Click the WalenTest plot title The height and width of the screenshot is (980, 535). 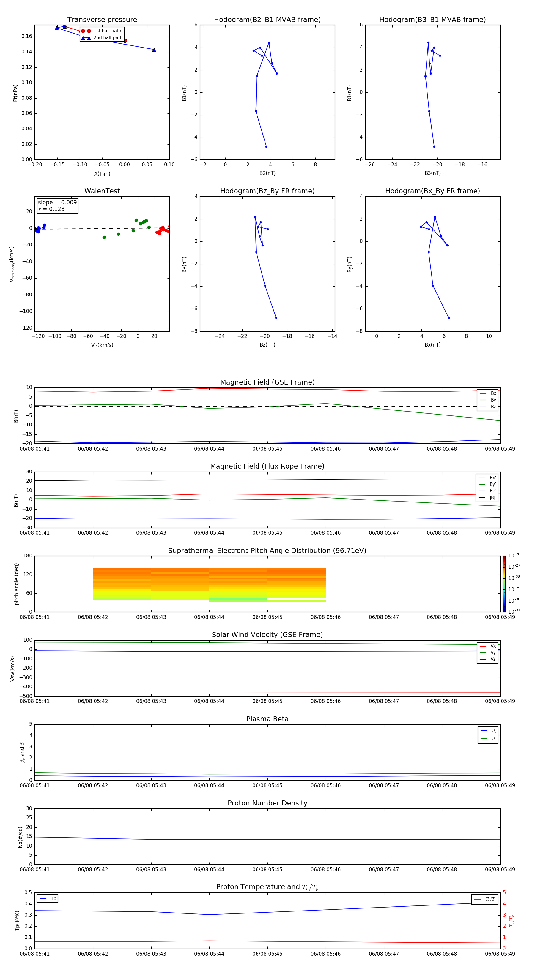pos(102,191)
